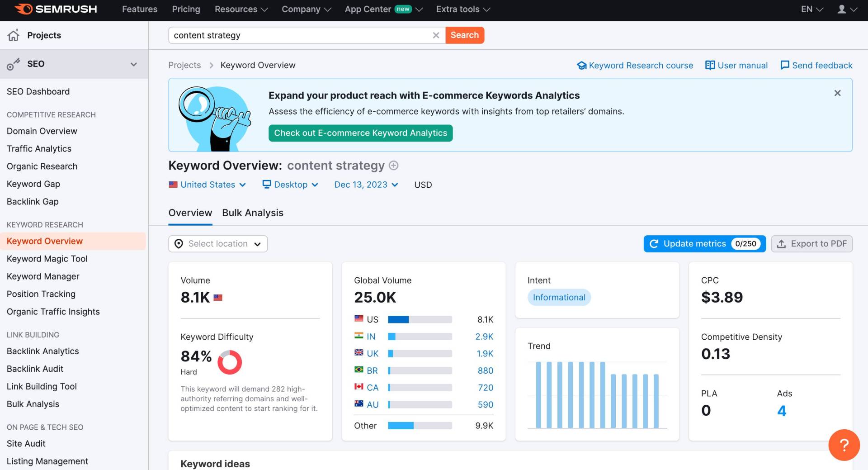Open the Dec 13, 2023 date selector

pyautogui.click(x=365, y=185)
